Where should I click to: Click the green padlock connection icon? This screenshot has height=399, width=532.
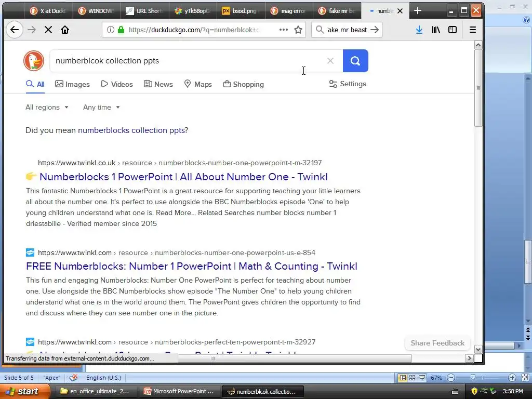[121, 30]
